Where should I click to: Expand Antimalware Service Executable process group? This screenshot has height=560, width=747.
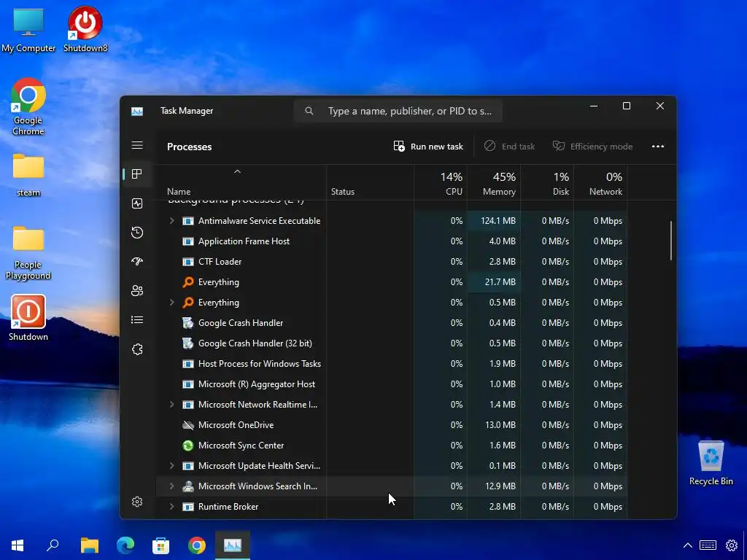[172, 221]
